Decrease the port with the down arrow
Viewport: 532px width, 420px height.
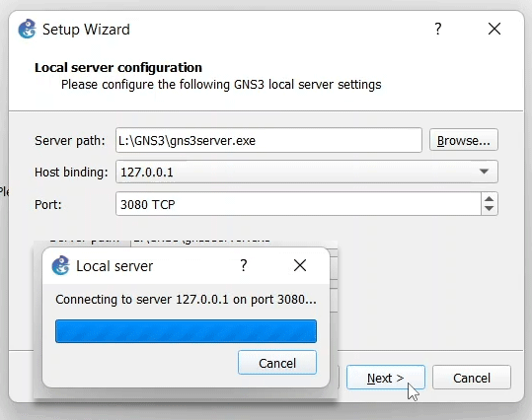click(x=490, y=208)
